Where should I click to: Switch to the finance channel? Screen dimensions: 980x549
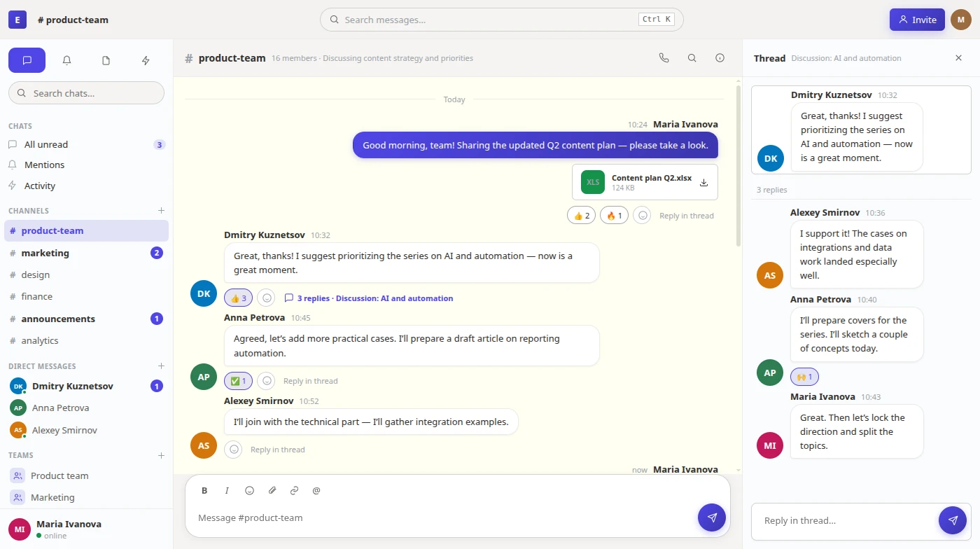tap(86, 296)
